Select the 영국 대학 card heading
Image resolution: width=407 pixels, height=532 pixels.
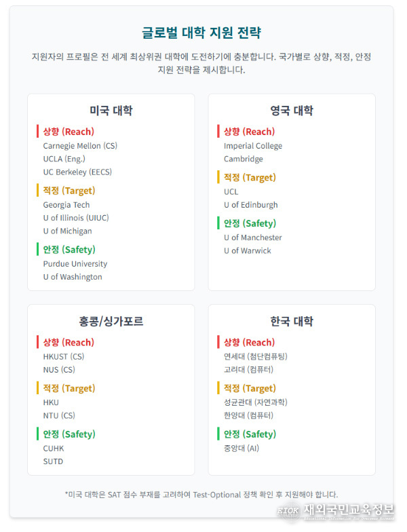292,110
